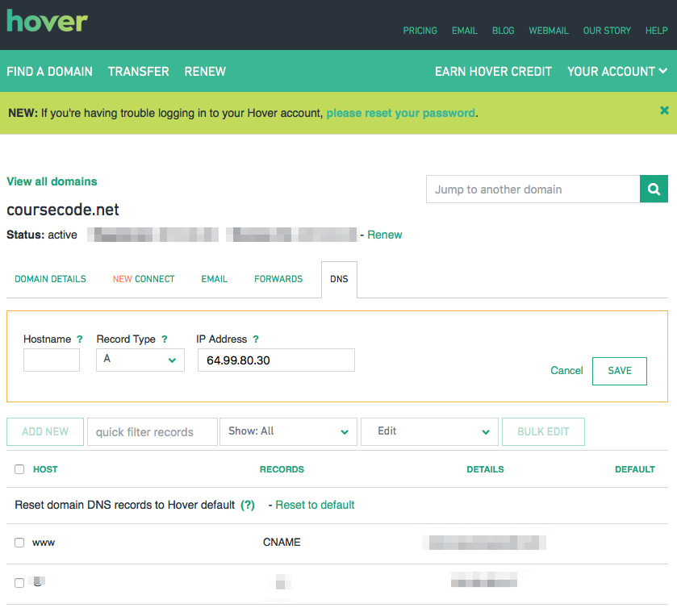The image size is (677, 616).
Task: Open the Pricing link
Action: 420,31
